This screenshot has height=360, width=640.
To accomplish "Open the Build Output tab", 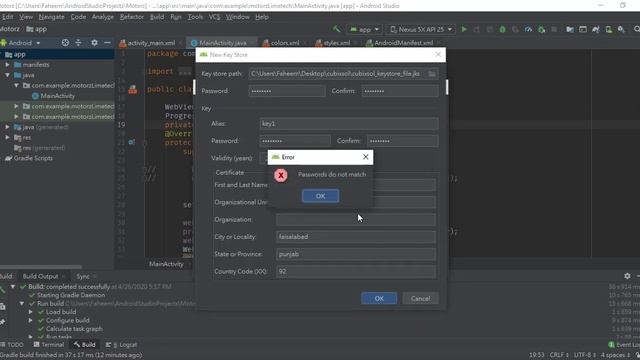I will point(40,276).
